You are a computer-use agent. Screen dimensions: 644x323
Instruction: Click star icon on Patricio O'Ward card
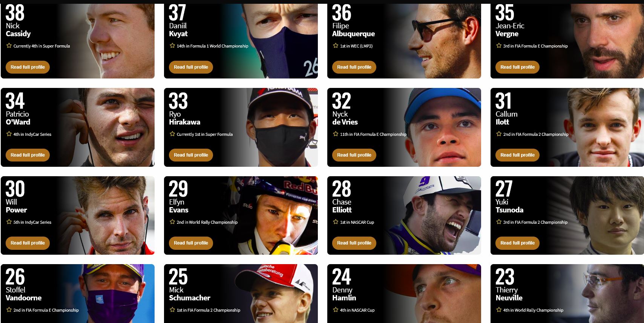[x=9, y=134]
